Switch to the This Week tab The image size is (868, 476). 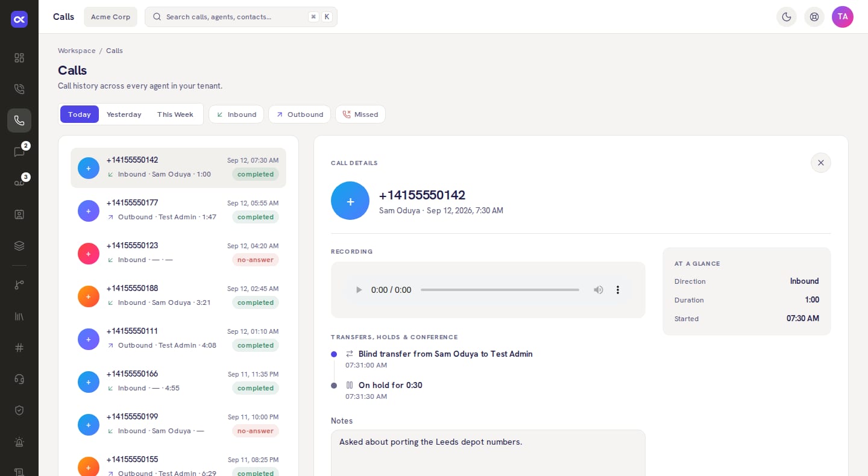175,114
